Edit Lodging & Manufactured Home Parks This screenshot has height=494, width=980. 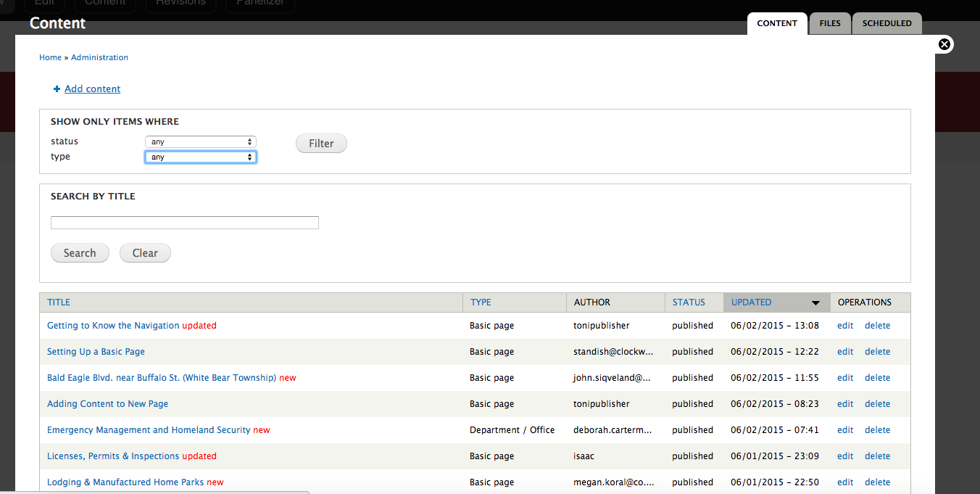[x=845, y=482]
